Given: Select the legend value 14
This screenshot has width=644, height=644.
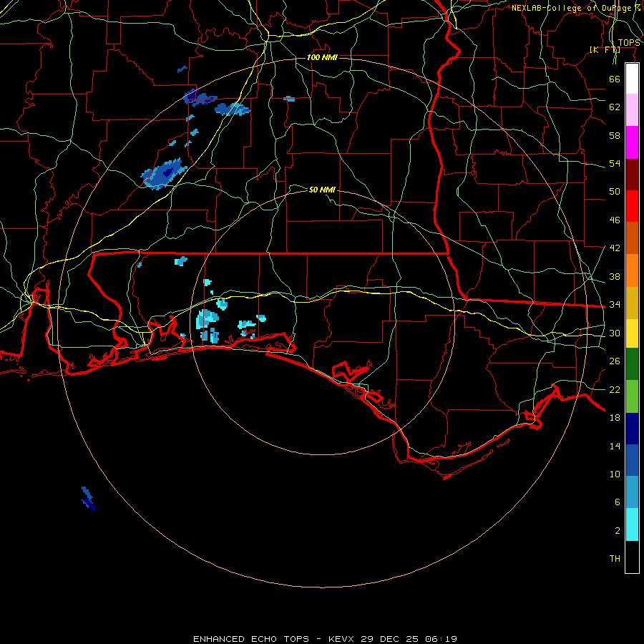Looking at the screenshot, I should click(x=615, y=446).
